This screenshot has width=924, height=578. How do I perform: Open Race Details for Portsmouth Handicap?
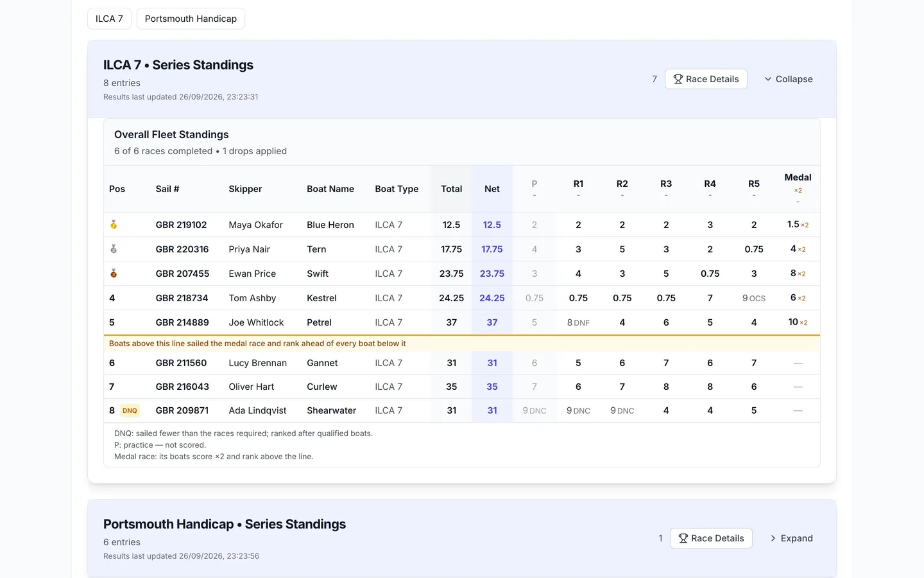tap(711, 538)
